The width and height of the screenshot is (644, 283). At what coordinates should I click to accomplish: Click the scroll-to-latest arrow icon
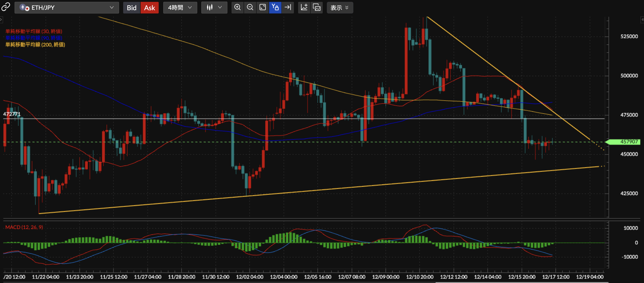(x=288, y=7)
